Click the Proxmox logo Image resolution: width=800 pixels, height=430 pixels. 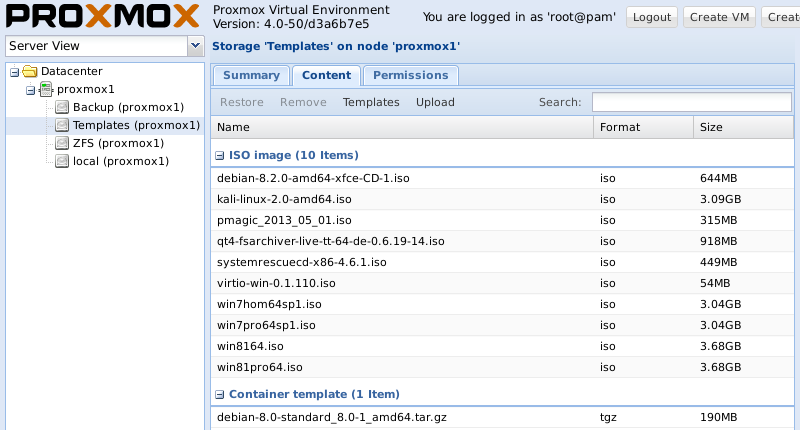[x=101, y=17]
